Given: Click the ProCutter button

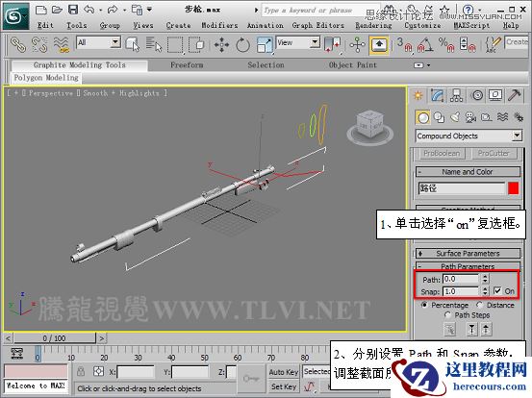Looking at the screenshot, I should 494,153.
